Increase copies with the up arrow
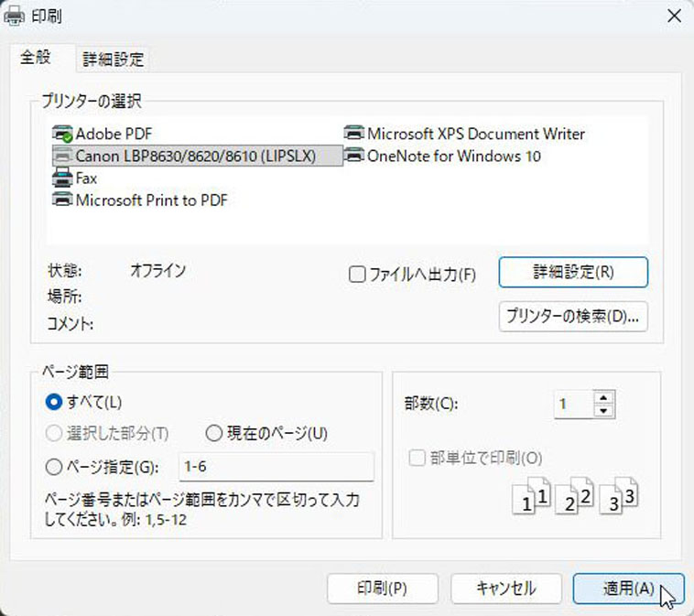 pos(602,397)
